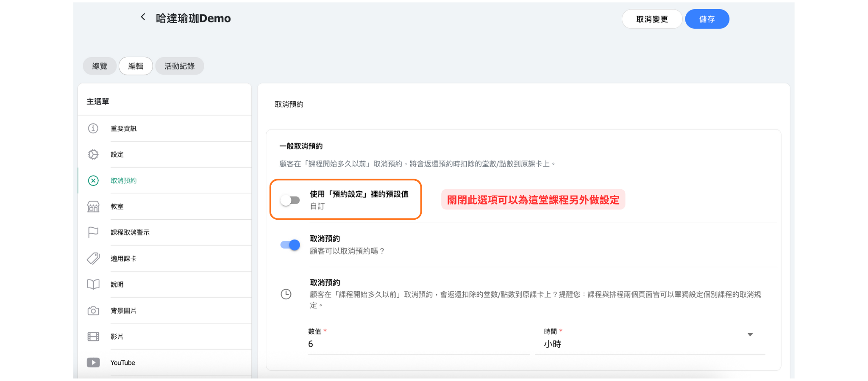Select 取消預約 in the main menu sidebar
868x381 pixels.
(x=123, y=181)
